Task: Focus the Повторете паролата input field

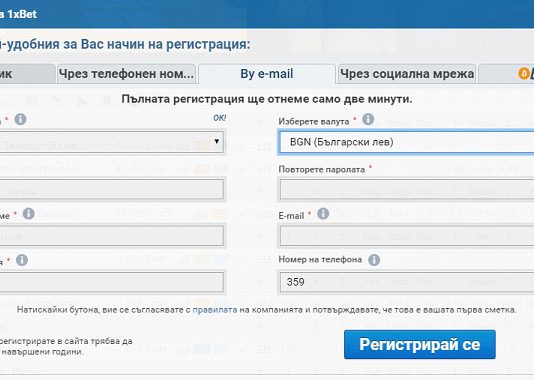Action: point(407,189)
